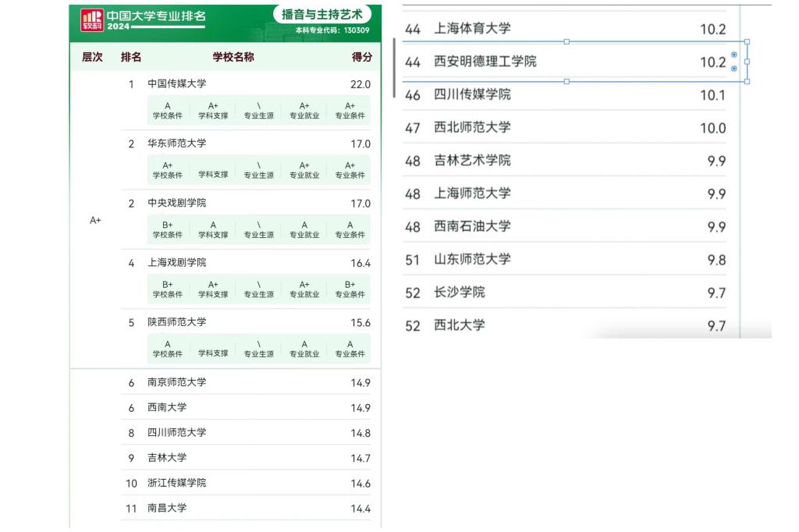Screen dimensions: 799x532
Task: Click the A+ tier label in 层次 column
Action: 95,221
